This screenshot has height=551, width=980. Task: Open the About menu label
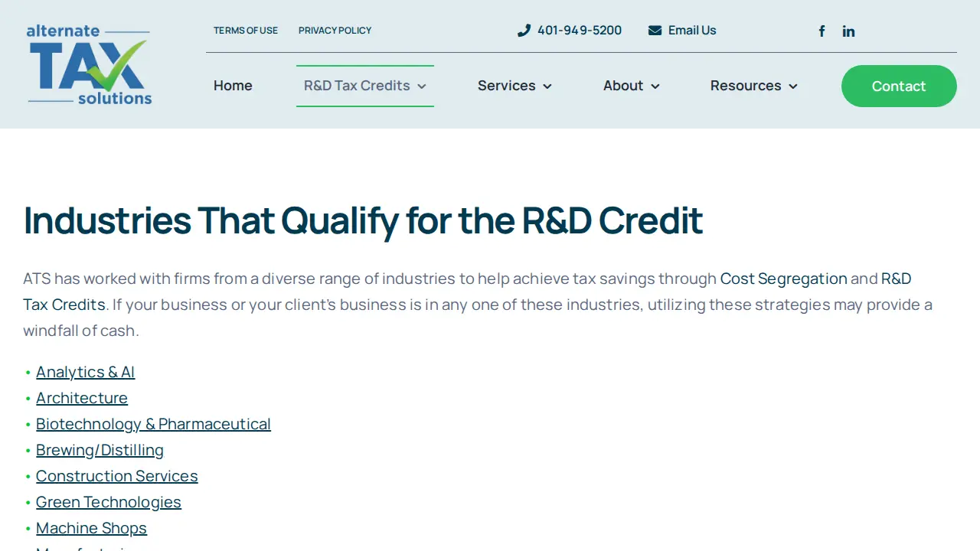click(x=623, y=86)
